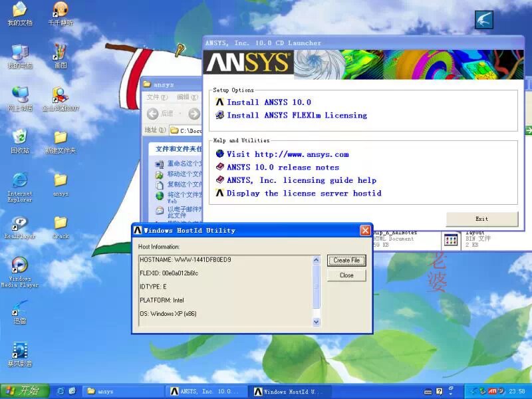Click the Back arrow in Explorer toolbar
532x399 pixels.
(153, 114)
